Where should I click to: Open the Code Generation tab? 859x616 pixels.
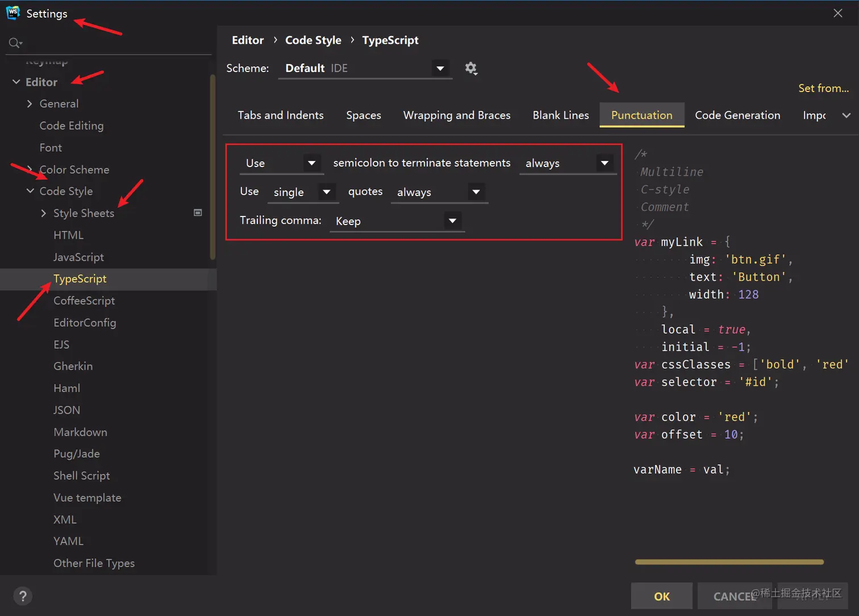(737, 115)
